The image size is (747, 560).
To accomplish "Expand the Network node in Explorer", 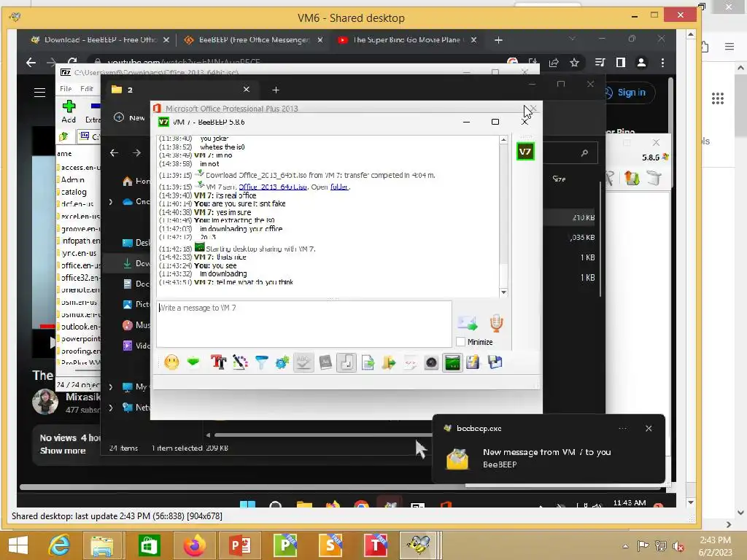I will click(111, 408).
